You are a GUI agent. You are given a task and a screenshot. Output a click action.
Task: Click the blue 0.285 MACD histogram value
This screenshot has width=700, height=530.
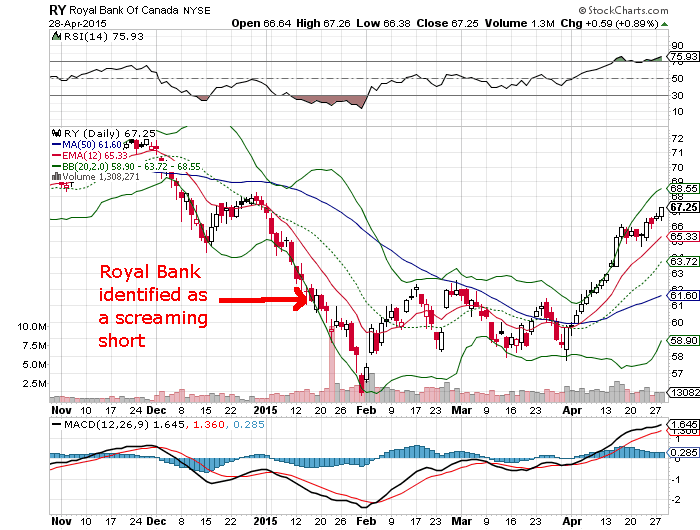tap(249, 424)
